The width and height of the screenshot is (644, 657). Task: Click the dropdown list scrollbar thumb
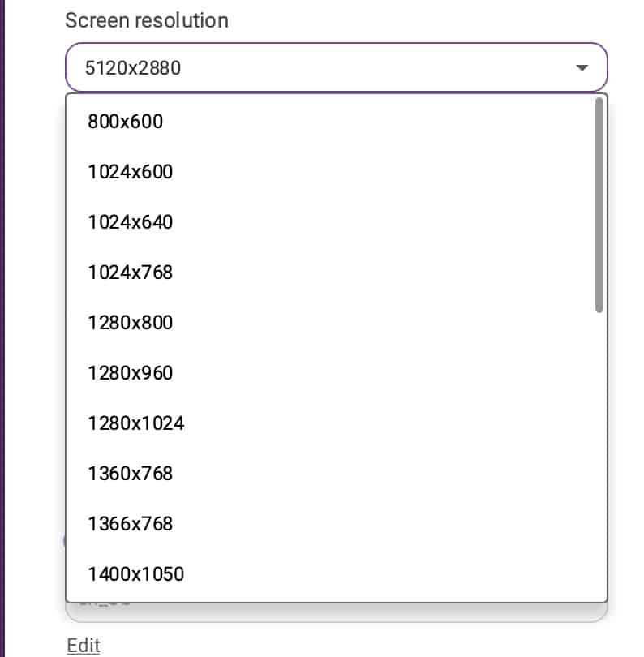point(599,204)
